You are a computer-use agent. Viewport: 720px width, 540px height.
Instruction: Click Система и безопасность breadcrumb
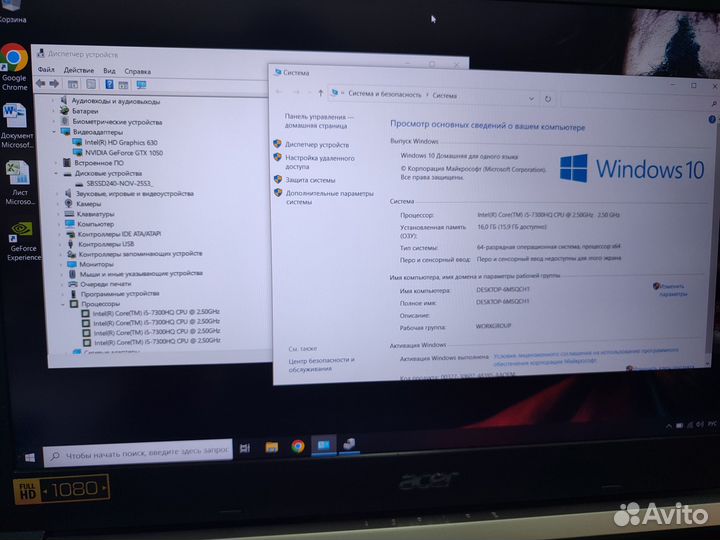coord(384,94)
